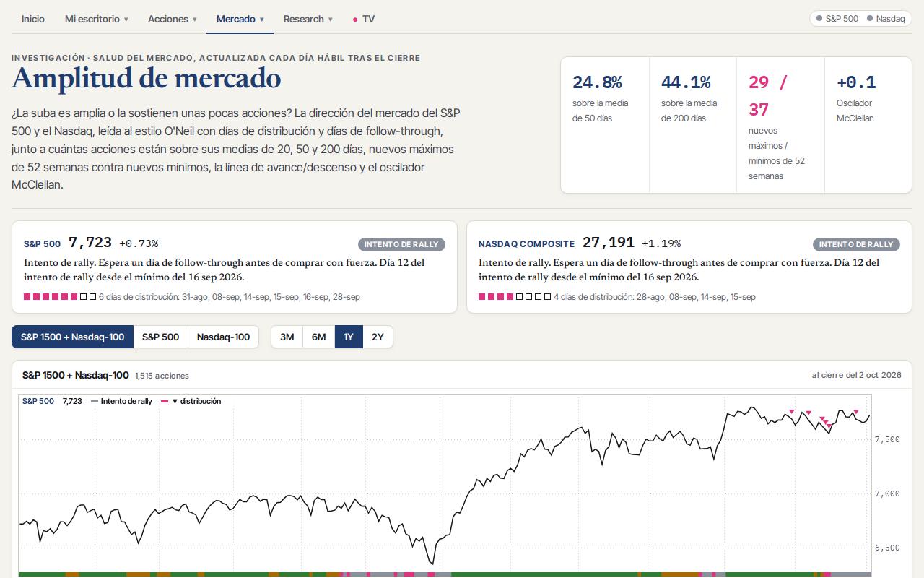Go to Inicio
The height and width of the screenshot is (578, 924).
(x=33, y=20)
